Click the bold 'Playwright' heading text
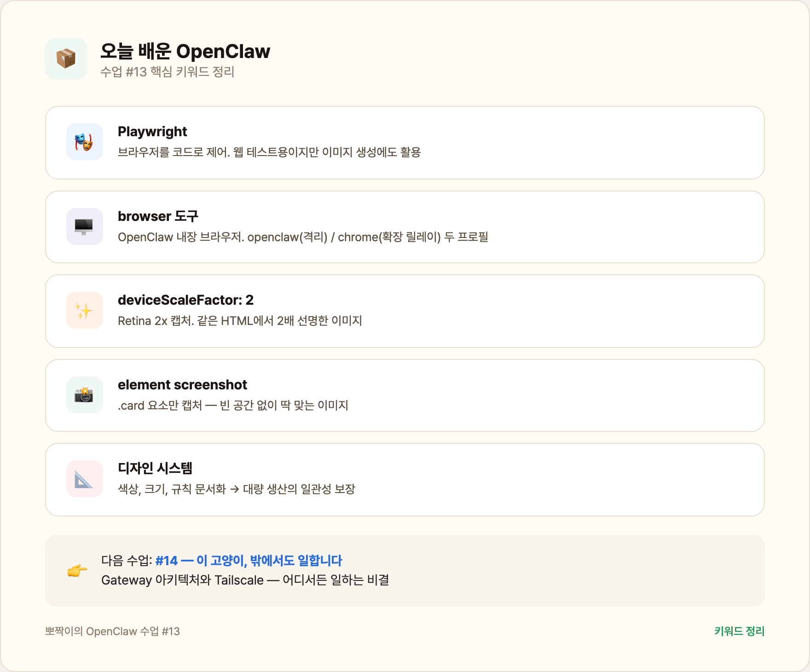Image resolution: width=810 pixels, height=672 pixels. point(152,132)
